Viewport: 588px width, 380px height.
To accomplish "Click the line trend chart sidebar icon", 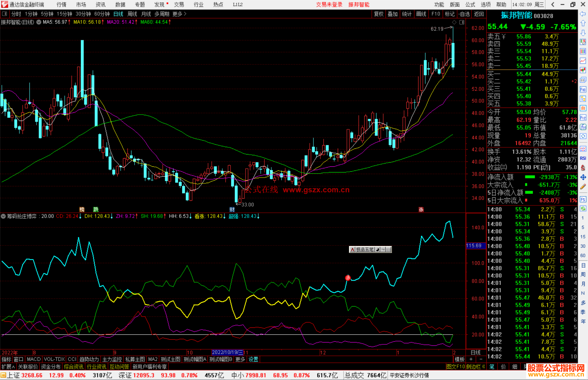I will [583, 61].
